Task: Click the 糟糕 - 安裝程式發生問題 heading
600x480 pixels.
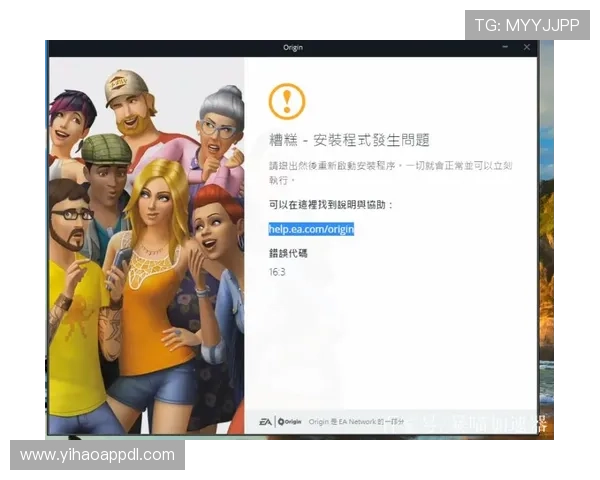Action: (349, 139)
